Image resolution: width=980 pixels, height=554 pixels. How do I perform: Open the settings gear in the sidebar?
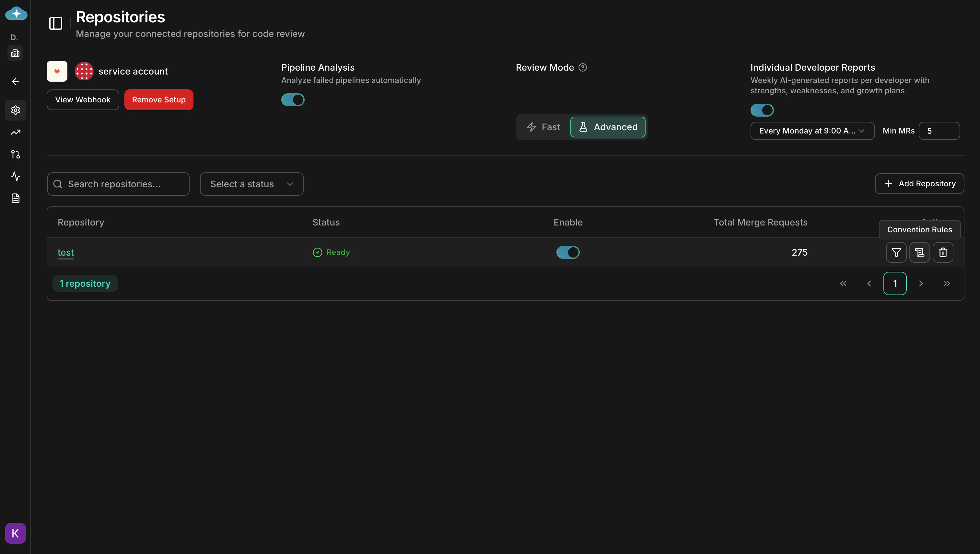(15, 110)
